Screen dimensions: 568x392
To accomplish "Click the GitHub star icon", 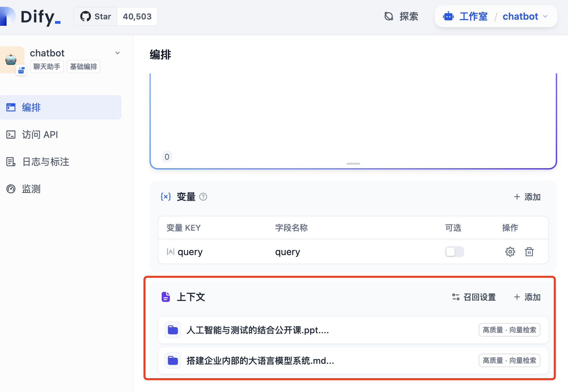I will click(85, 16).
